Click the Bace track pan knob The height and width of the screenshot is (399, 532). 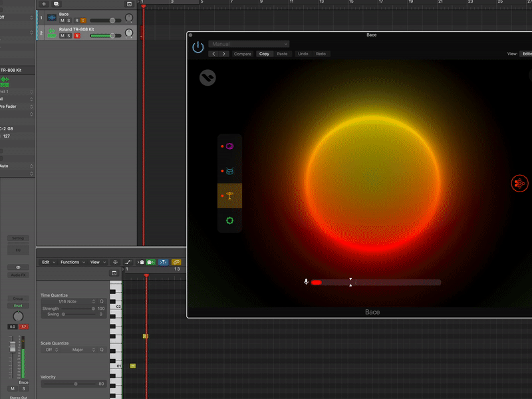(x=129, y=18)
